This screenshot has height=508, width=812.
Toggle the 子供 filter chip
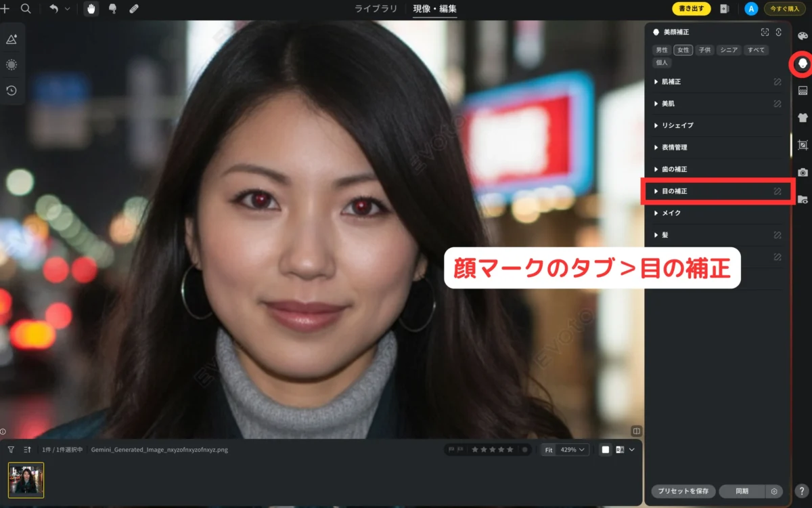tap(704, 49)
